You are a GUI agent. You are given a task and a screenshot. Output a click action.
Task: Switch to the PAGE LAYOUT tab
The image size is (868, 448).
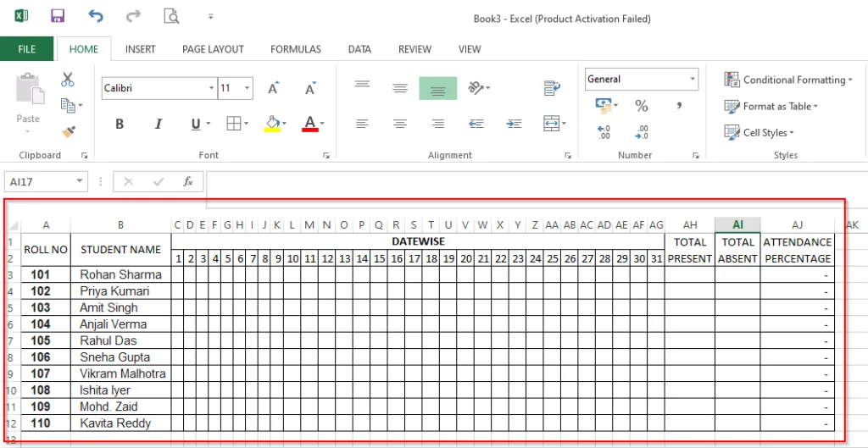213,49
